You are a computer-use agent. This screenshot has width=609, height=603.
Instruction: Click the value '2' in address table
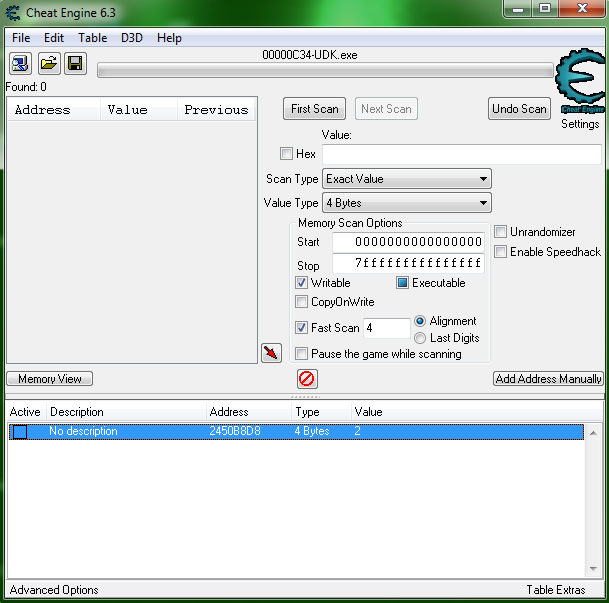coord(357,431)
